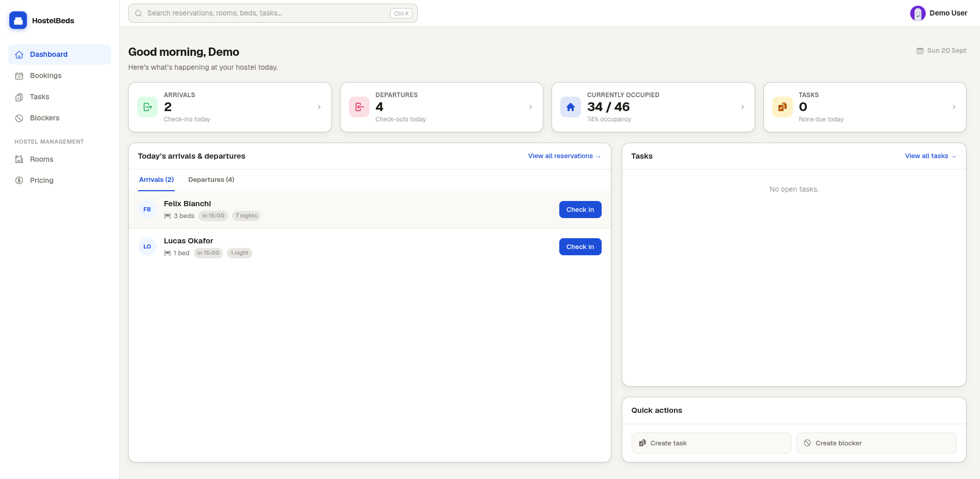Click the 34 / 46 occupancy value
Screen dimensions: 980x479
click(x=608, y=107)
